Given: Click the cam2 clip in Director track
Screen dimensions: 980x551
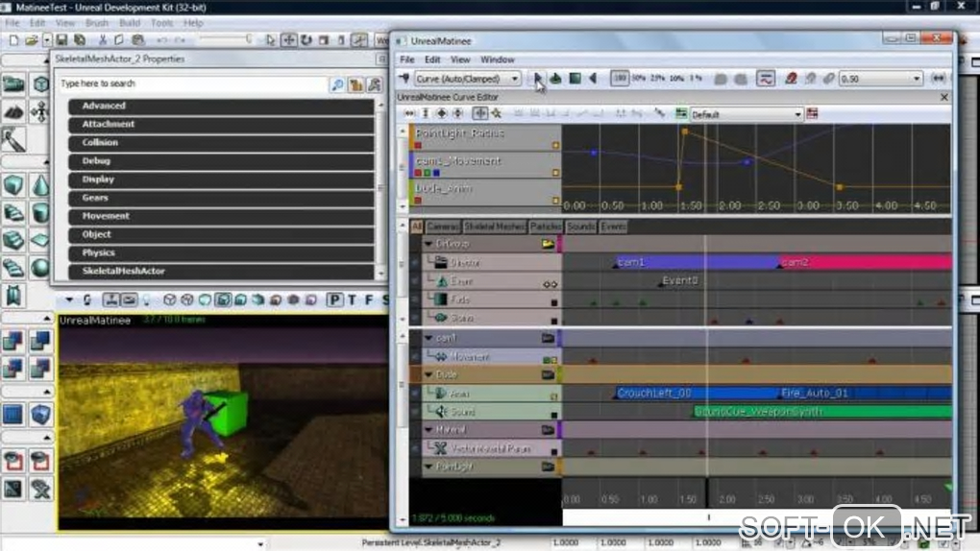Looking at the screenshot, I should click(x=866, y=262).
